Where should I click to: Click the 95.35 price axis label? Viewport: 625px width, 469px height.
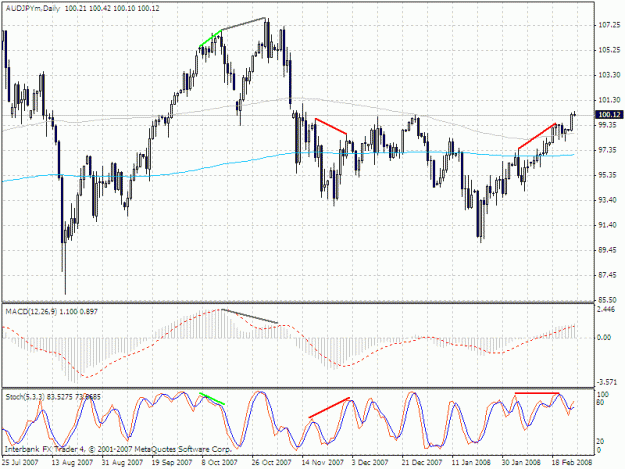608,175
